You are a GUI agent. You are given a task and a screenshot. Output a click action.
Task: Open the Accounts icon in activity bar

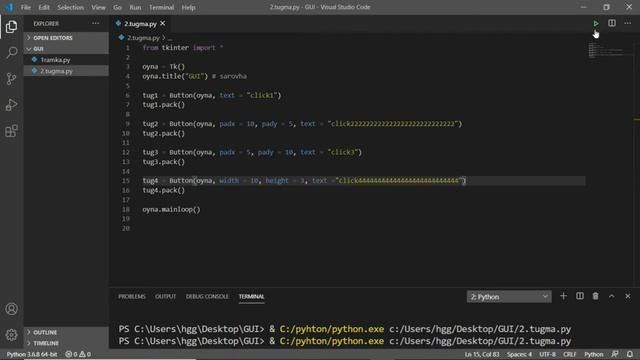click(11, 309)
